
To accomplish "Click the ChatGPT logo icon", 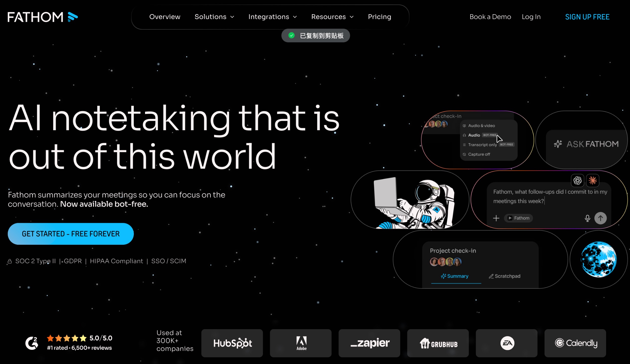I will coord(577,180).
